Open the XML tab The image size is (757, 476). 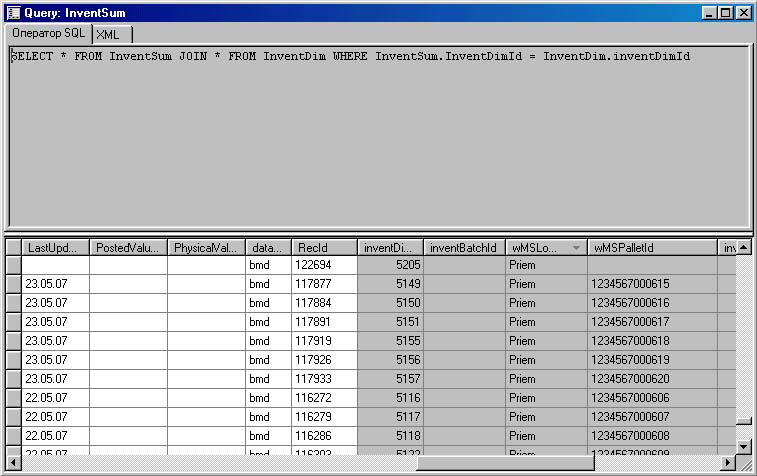112,35
